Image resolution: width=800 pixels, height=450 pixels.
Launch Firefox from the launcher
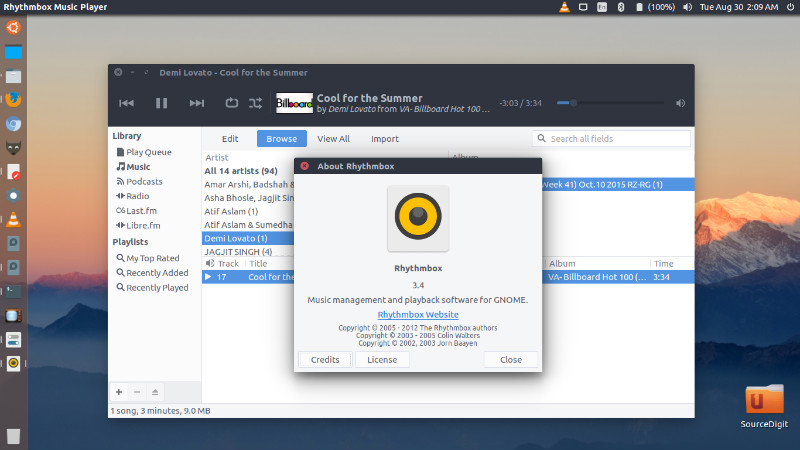coord(13,100)
